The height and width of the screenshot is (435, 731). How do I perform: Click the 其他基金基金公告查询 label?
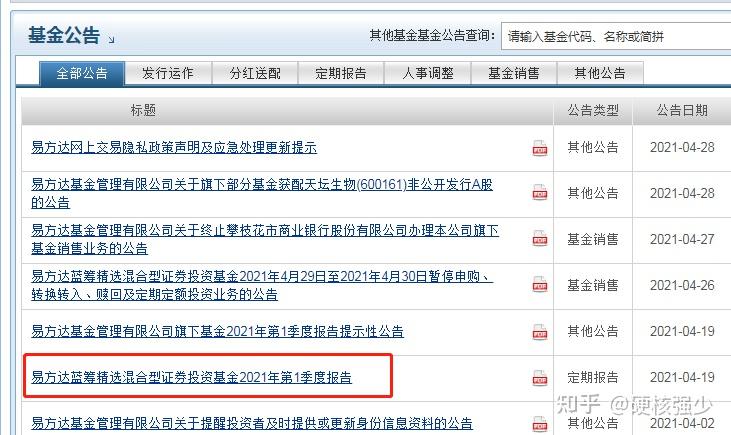coord(432,35)
